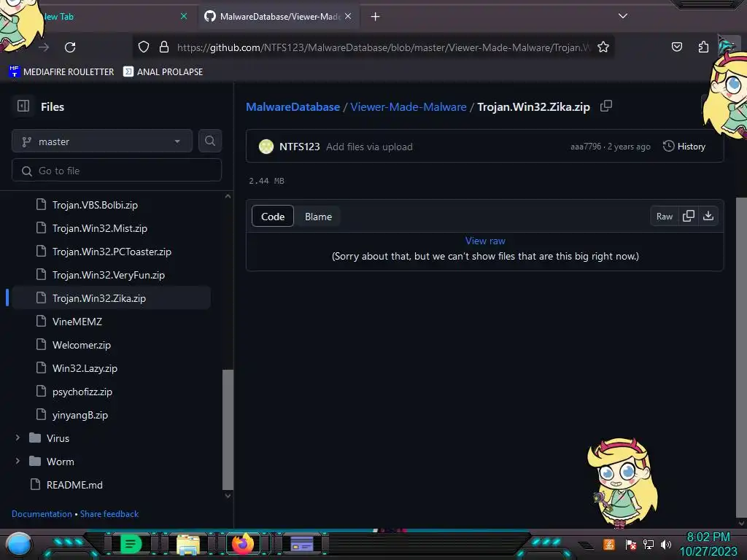The width and height of the screenshot is (747, 560).
Task: Open Trojan.VBS.Bolbi.zip in file tree
Action: click(x=95, y=205)
